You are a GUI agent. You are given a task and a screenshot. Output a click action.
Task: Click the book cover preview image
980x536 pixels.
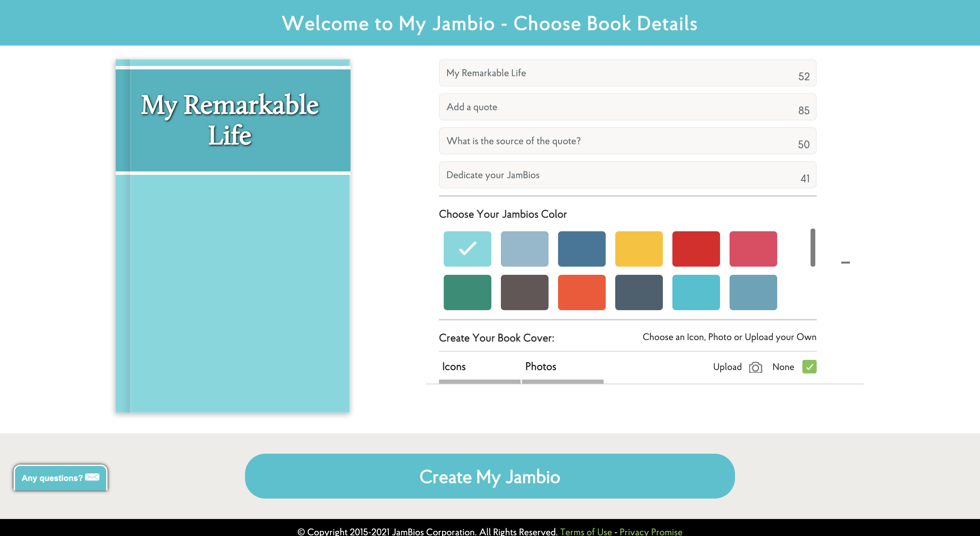tap(232, 236)
